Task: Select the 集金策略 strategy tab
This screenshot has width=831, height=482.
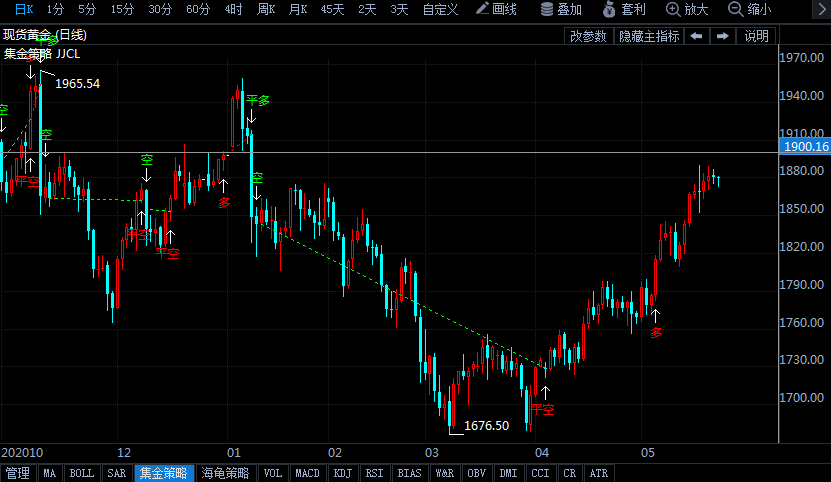Action: click(x=164, y=473)
